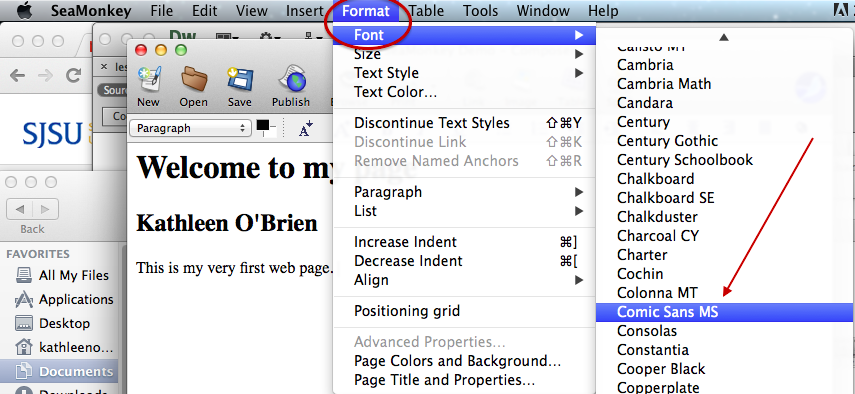
Task: Select the Century font
Action: (724, 122)
